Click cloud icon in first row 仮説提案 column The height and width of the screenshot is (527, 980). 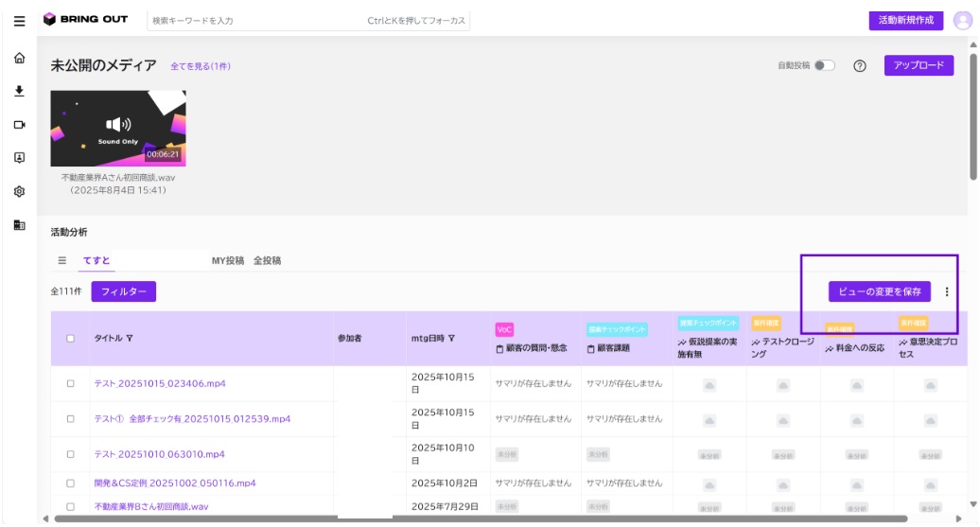[709, 386]
